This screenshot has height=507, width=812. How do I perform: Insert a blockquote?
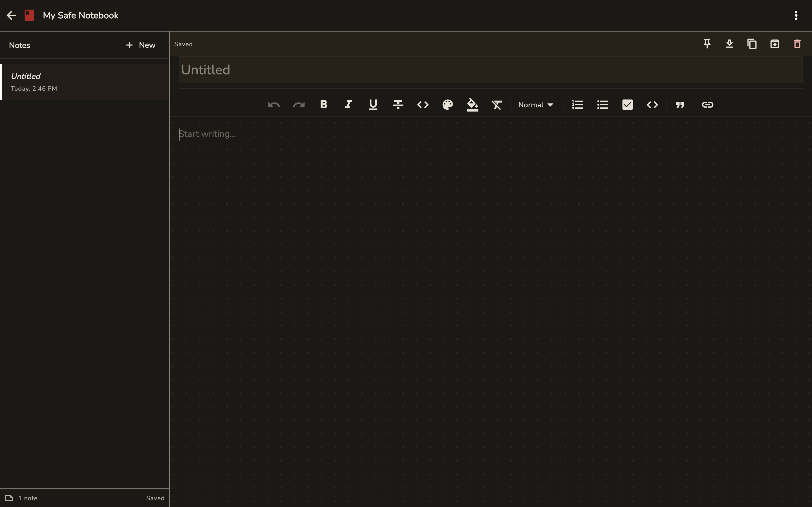[x=679, y=104]
